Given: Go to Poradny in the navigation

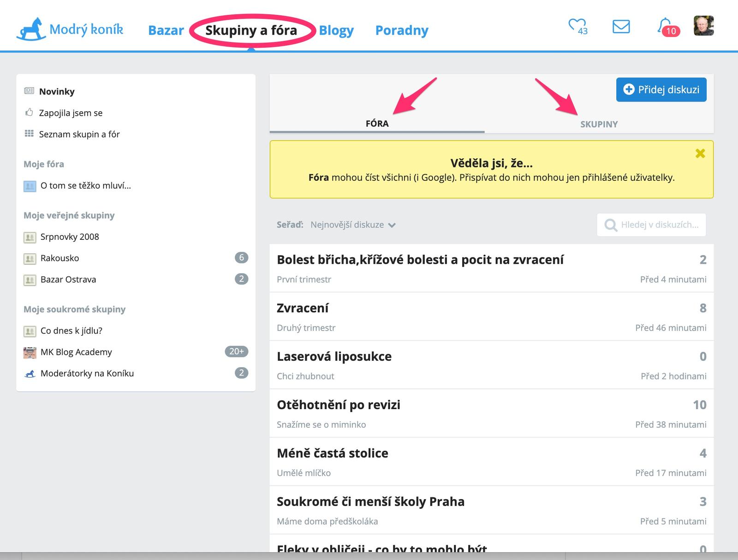Looking at the screenshot, I should 401,30.
